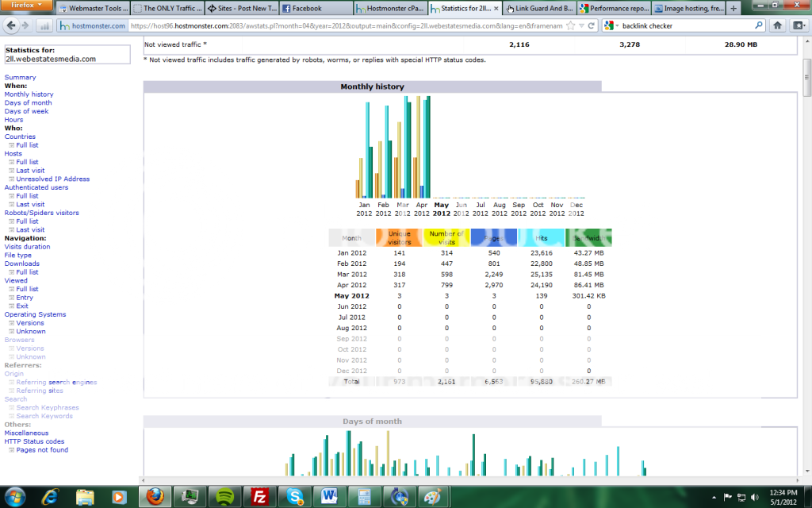Close the Statistics for 2ll tab

[496, 8]
